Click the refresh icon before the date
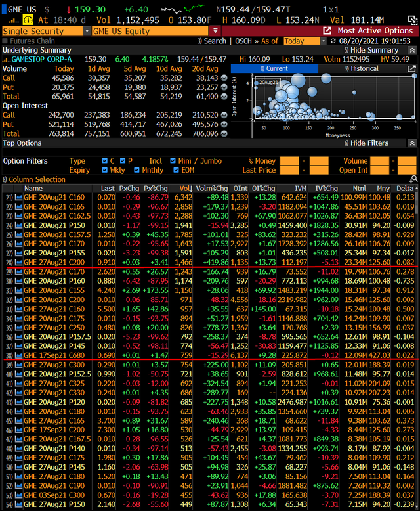The width and height of the screenshot is (420, 511). click(x=333, y=41)
